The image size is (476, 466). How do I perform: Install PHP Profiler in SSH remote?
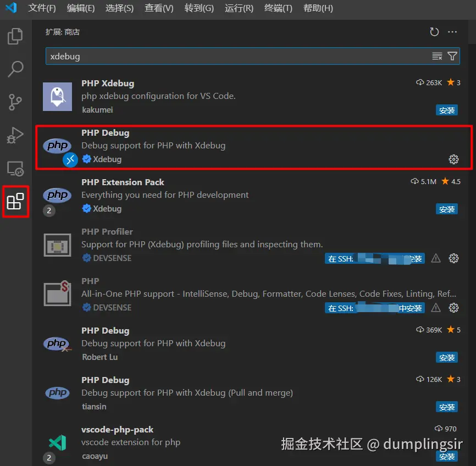coord(375,259)
